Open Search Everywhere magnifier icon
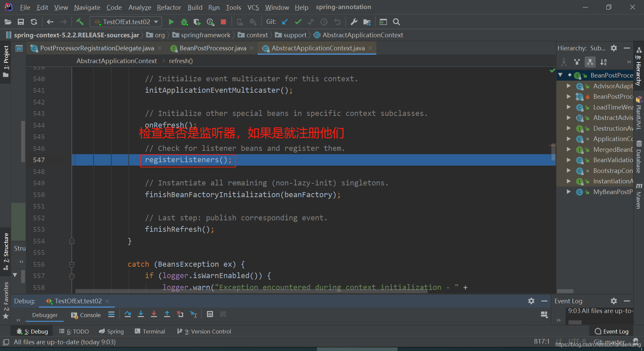This screenshot has width=644, height=351. pyautogui.click(x=396, y=22)
